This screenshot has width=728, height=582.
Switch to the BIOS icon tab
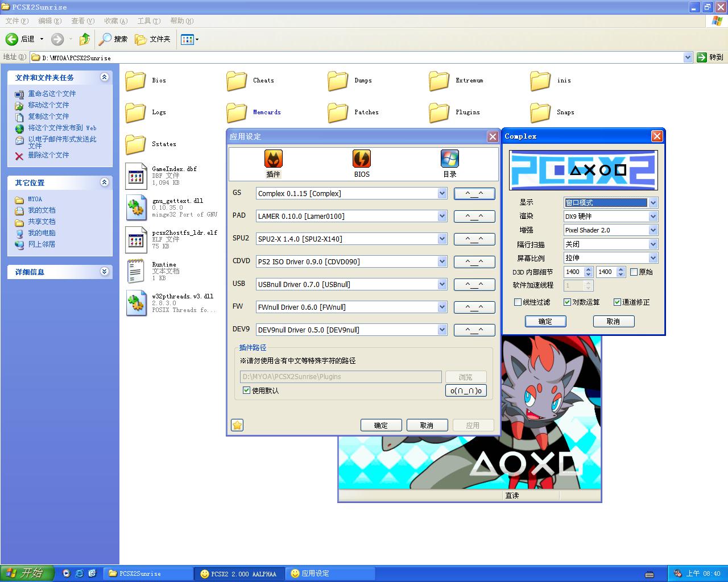(362, 163)
